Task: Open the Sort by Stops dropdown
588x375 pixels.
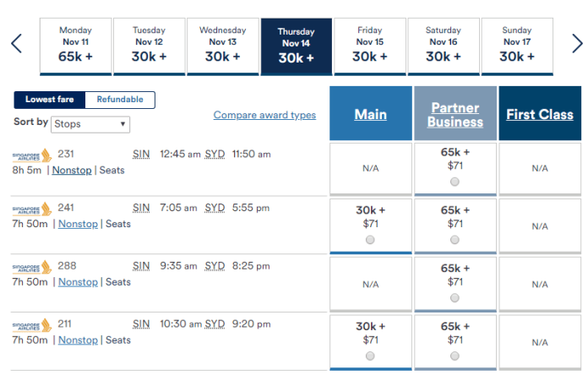Action: pos(90,123)
